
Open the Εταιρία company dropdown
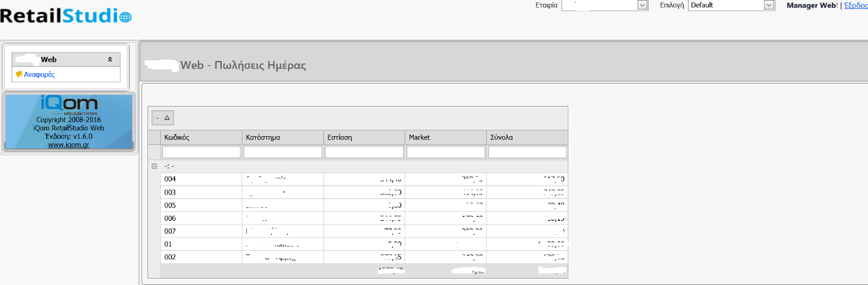(x=642, y=5)
